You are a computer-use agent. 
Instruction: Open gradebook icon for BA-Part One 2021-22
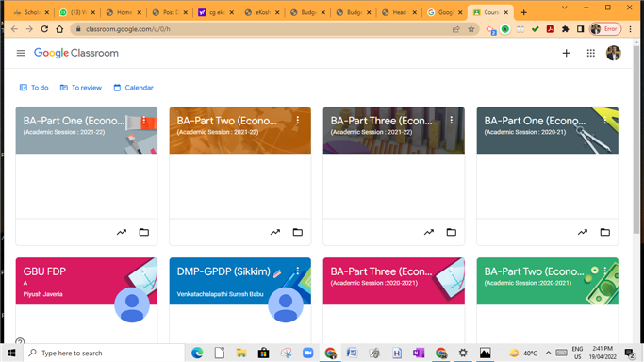(x=122, y=232)
